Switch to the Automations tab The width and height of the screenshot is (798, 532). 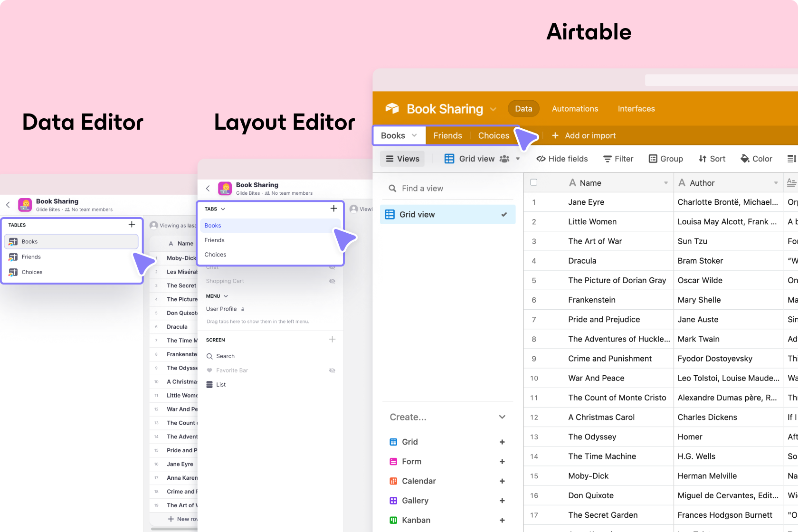(x=575, y=108)
